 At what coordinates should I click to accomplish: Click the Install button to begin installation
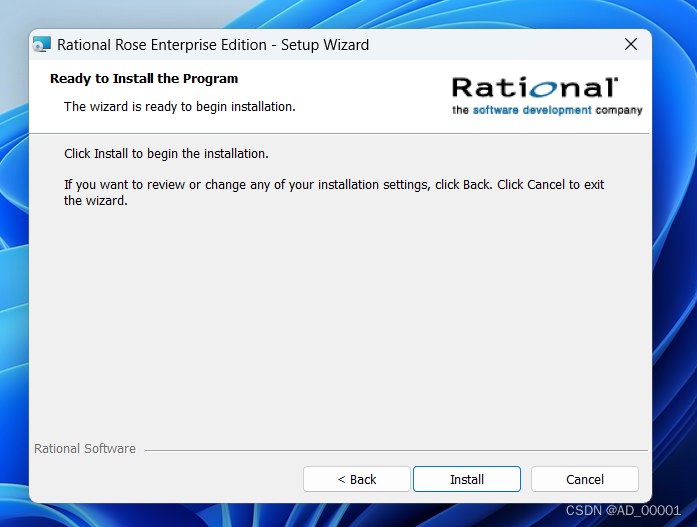coord(467,479)
